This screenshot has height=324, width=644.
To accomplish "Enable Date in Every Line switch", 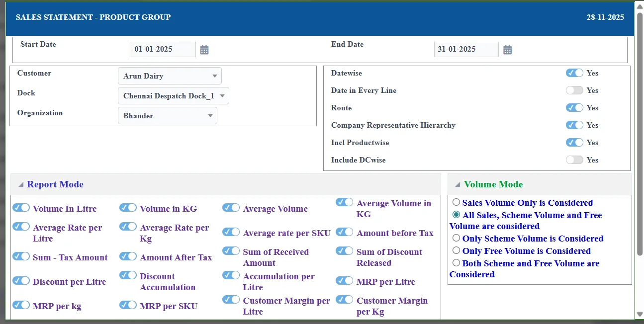I will [574, 90].
